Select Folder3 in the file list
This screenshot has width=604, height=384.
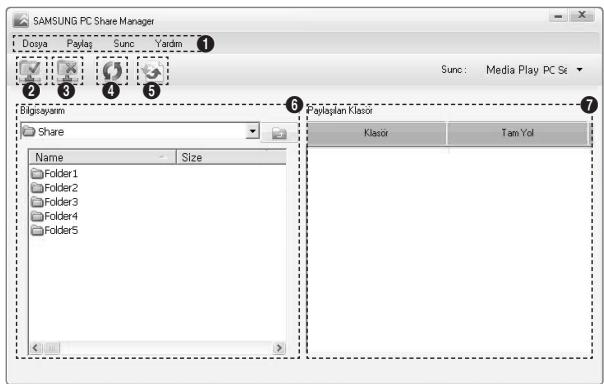coord(55,202)
